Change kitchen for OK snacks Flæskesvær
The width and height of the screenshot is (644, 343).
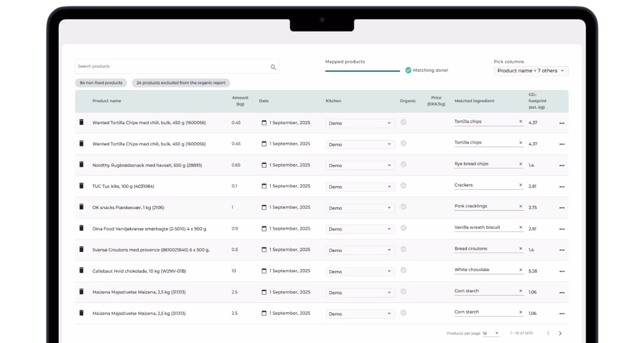[360, 208]
